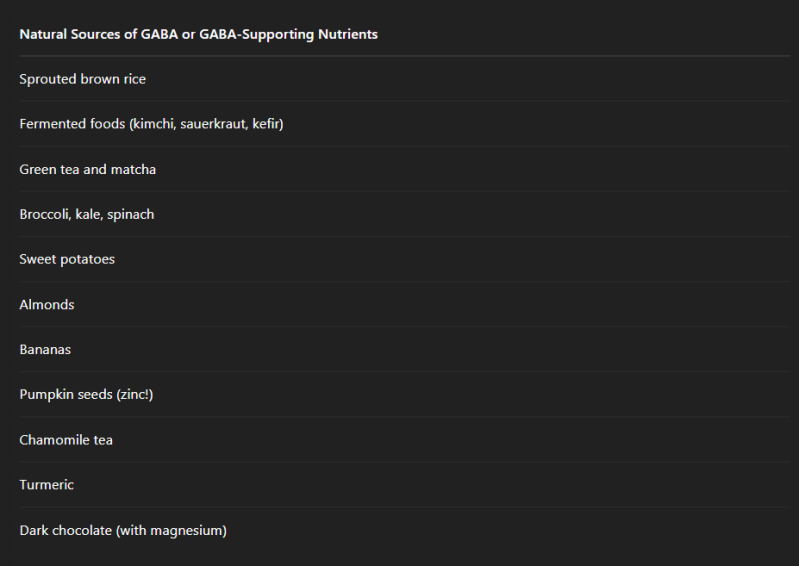Click the Pumpkin seeds row

pyautogui.click(x=86, y=394)
